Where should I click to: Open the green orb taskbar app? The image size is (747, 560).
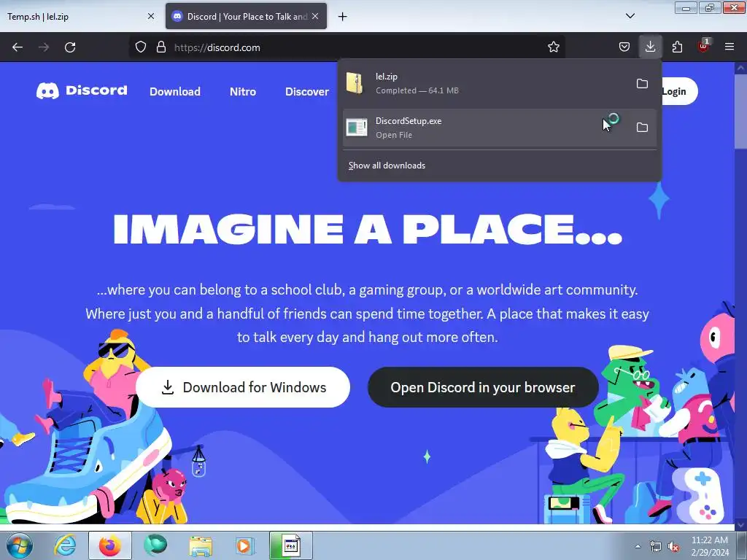(x=155, y=545)
